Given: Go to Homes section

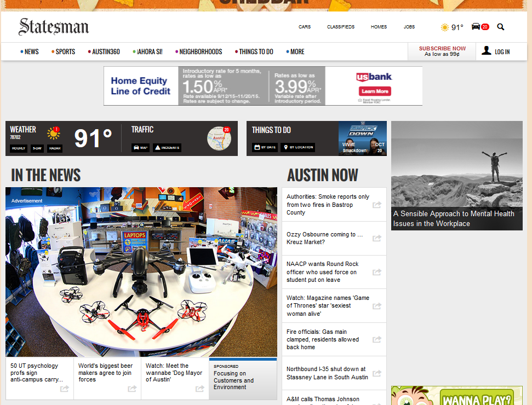Looking at the screenshot, I should (x=379, y=27).
